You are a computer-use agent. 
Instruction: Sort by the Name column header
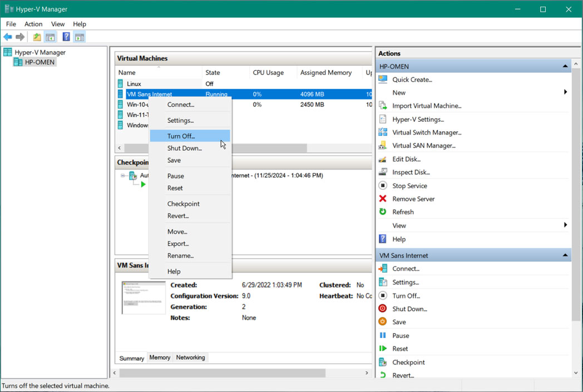pos(159,72)
